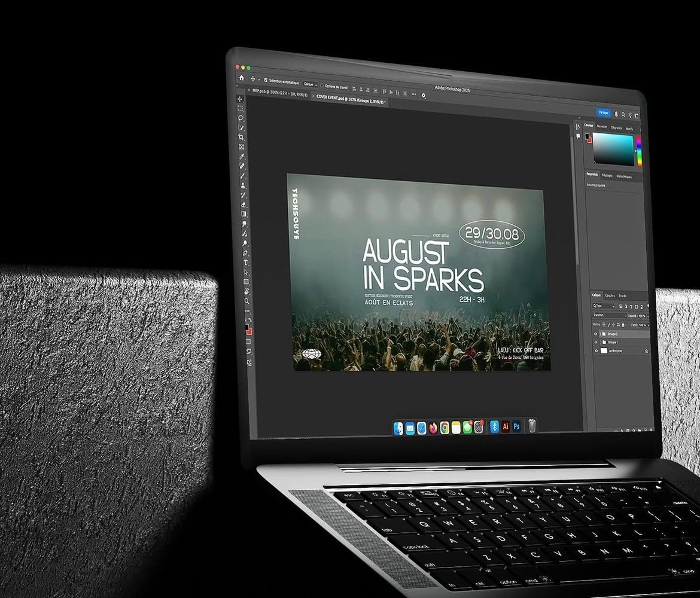This screenshot has width=700, height=598.
Task: Select the Gradient tool
Action: coord(244,213)
